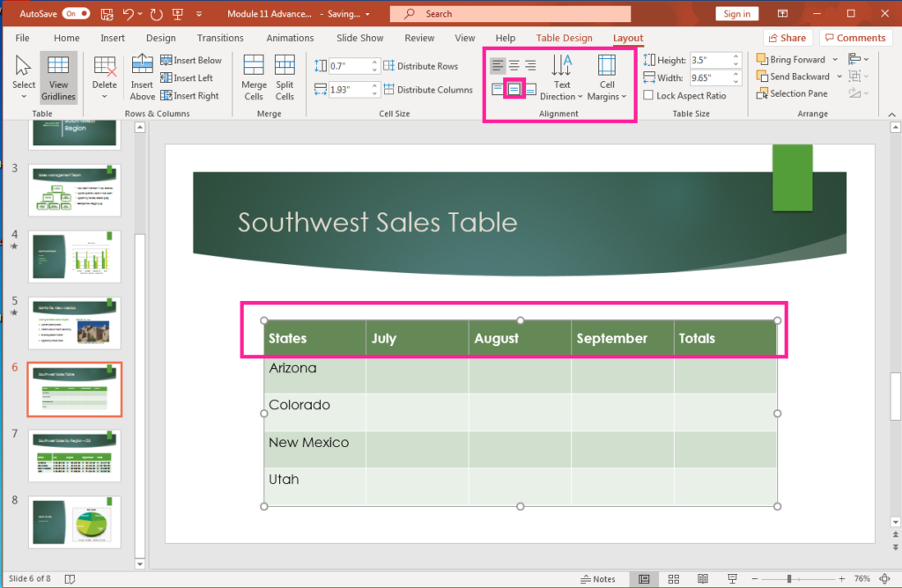This screenshot has width=902, height=588.
Task: Click the Share button
Action: tap(787, 37)
